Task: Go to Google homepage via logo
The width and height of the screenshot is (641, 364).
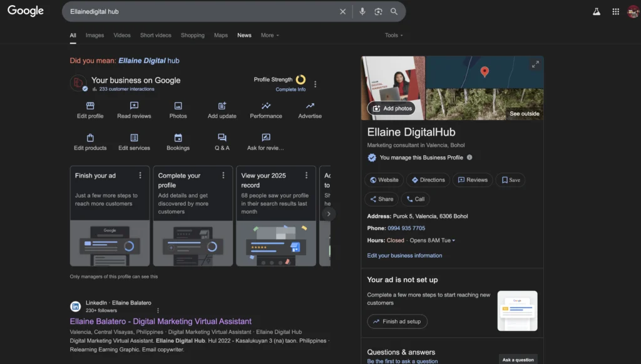Action: [x=25, y=11]
